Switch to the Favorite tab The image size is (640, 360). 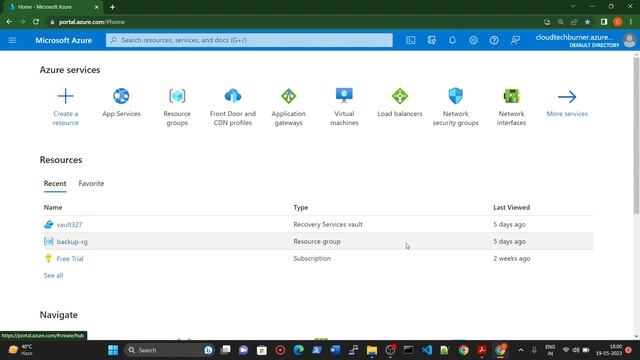91,183
